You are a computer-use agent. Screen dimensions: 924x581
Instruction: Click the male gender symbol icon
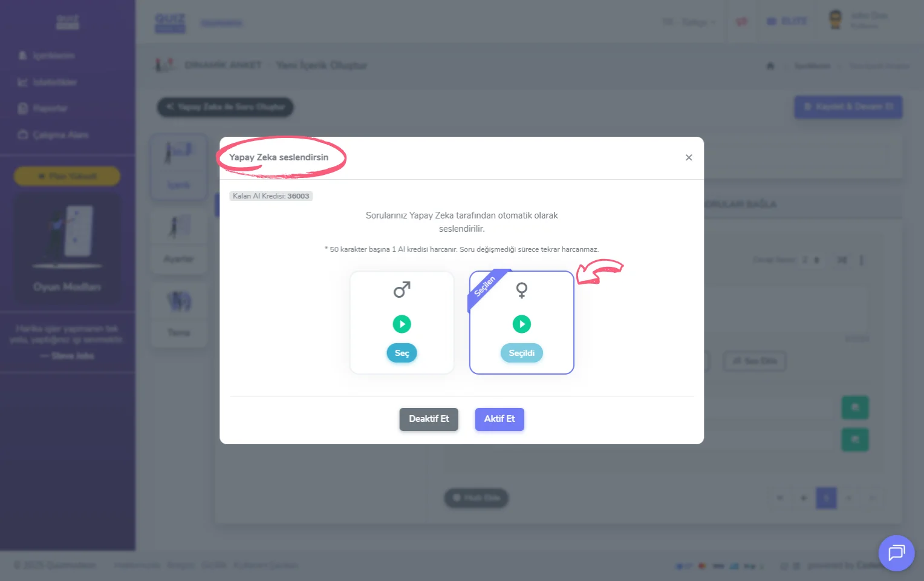click(402, 290)
